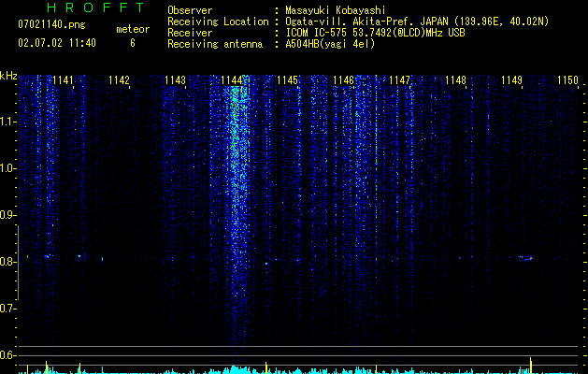Click the A504HB(yagi 4el) antenna text
The height and width of the screenshot is (374, 588).
point(330,44)
